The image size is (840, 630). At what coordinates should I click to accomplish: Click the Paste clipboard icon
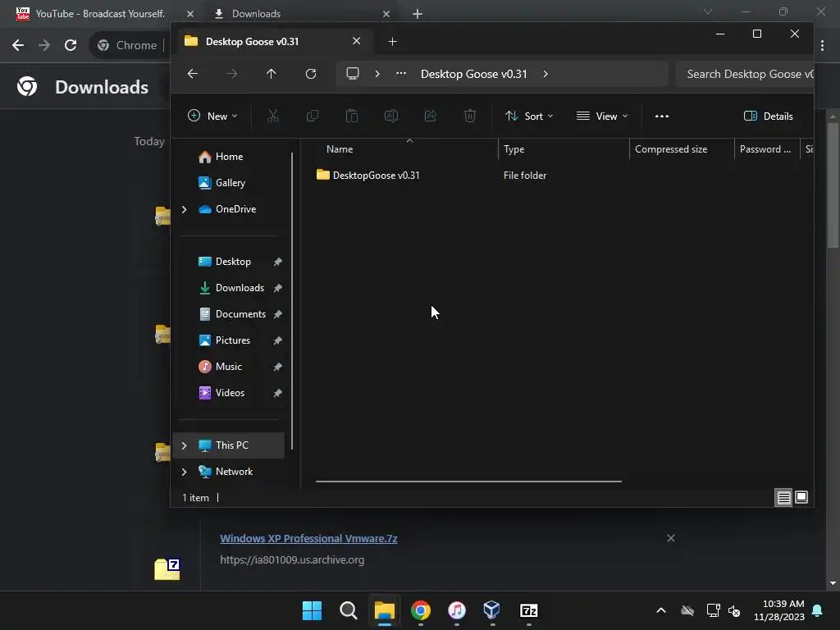[x=351, y=116]
